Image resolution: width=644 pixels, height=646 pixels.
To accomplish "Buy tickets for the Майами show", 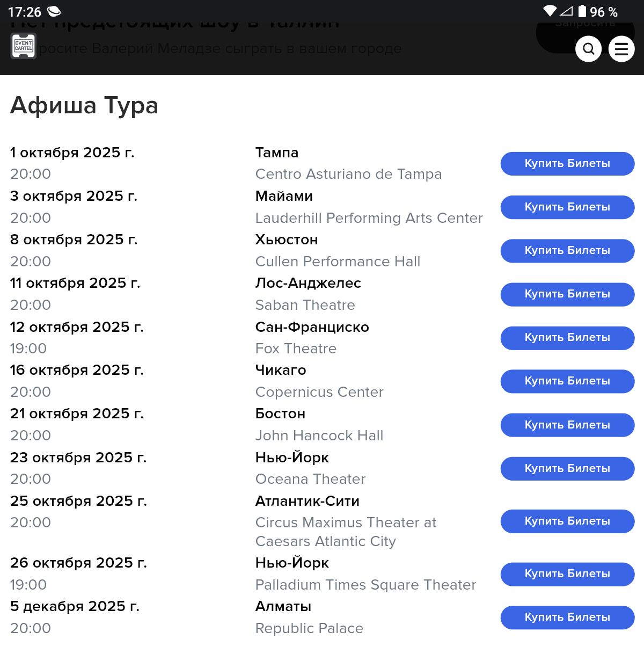I will (x=567, y=207).
